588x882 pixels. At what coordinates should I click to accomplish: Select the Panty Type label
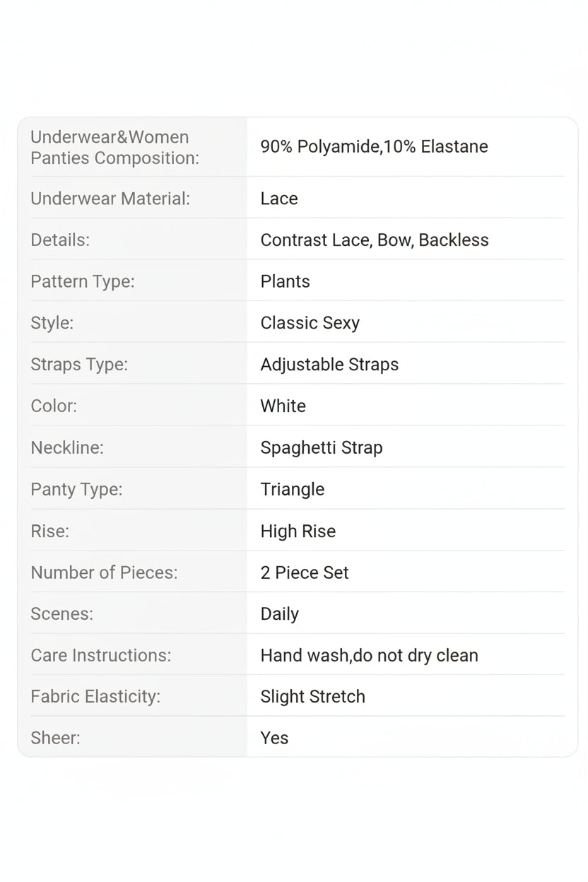76,489
